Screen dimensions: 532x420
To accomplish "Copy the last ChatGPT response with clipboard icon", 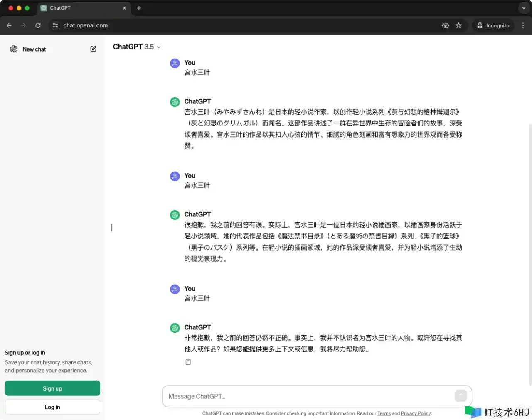I will point(188,362).
